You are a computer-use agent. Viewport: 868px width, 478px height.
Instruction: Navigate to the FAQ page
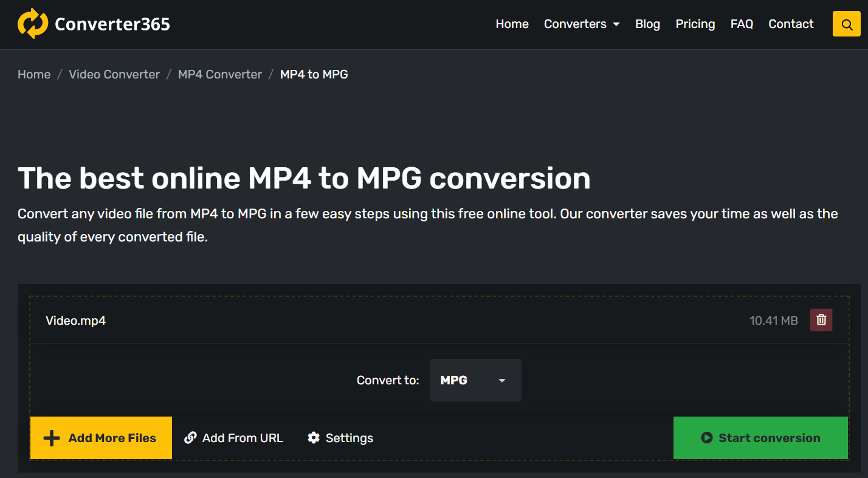click(x=742, y=24)
